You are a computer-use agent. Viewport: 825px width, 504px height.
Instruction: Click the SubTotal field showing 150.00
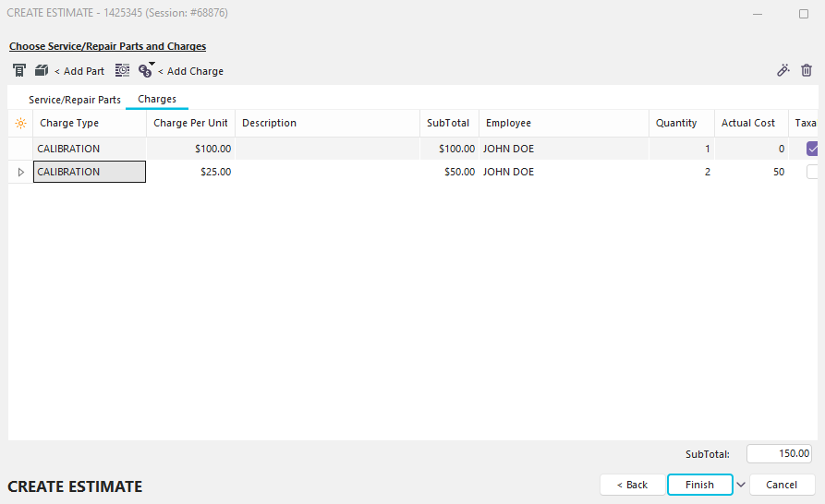click(779, 454)
